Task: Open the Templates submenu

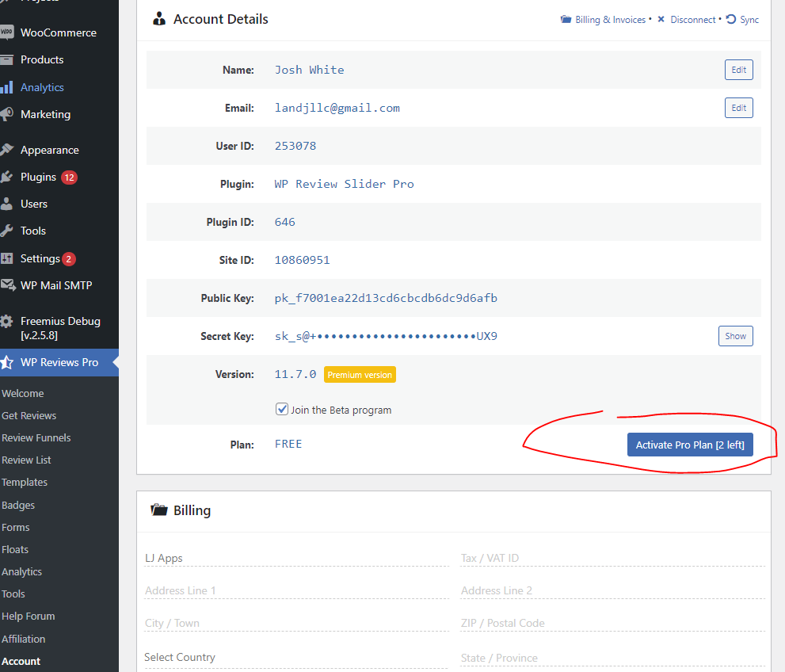Action: coord(25,483)
